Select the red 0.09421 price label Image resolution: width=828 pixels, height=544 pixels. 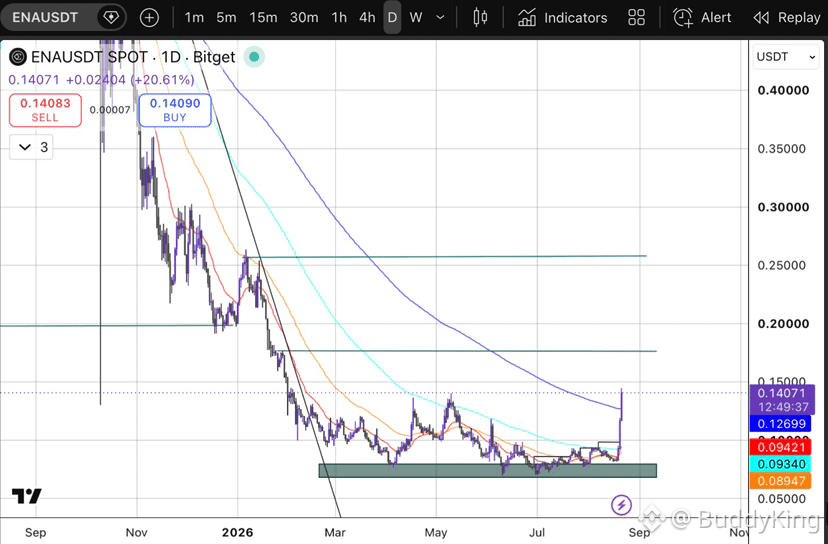[x=781, y=447]
